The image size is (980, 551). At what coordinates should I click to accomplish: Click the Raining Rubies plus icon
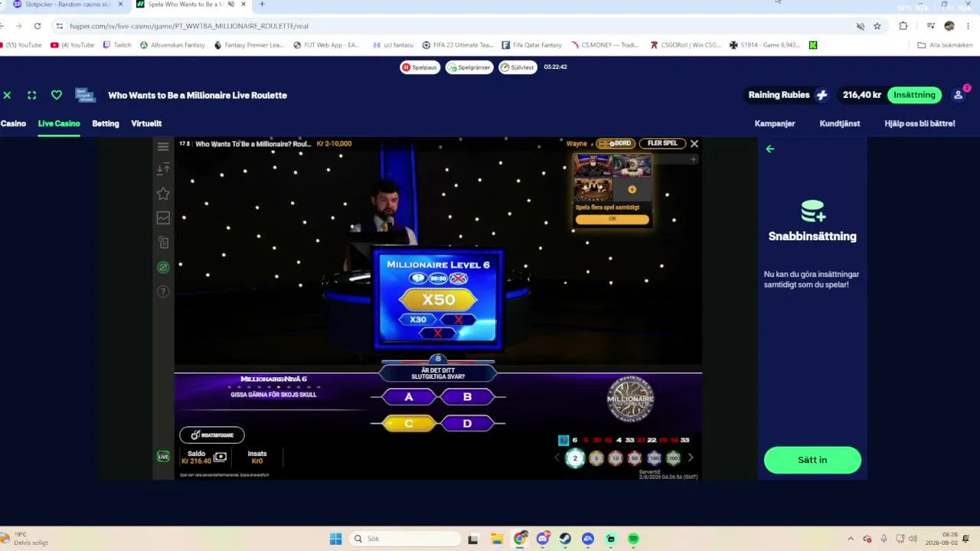point(822,95)
